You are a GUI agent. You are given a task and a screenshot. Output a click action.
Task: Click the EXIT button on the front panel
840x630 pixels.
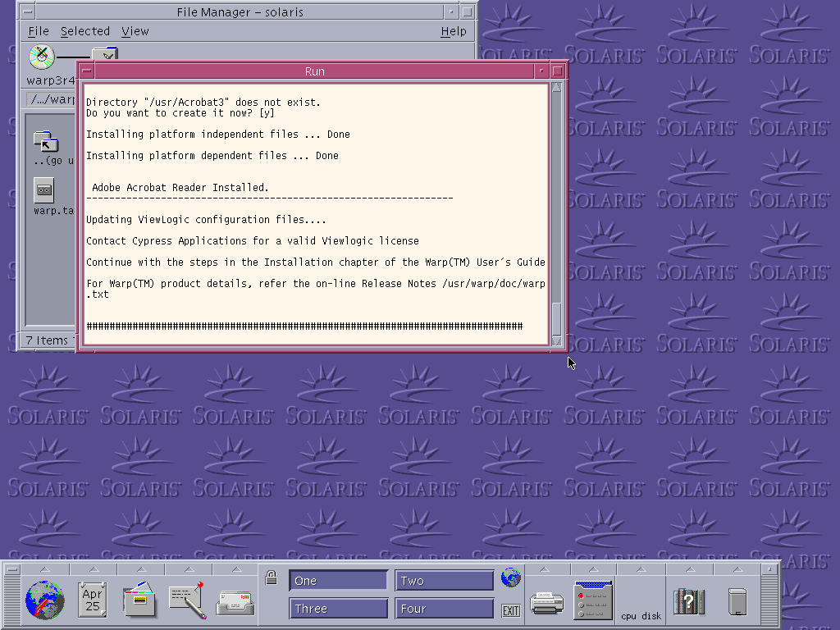tap(510, 610)
